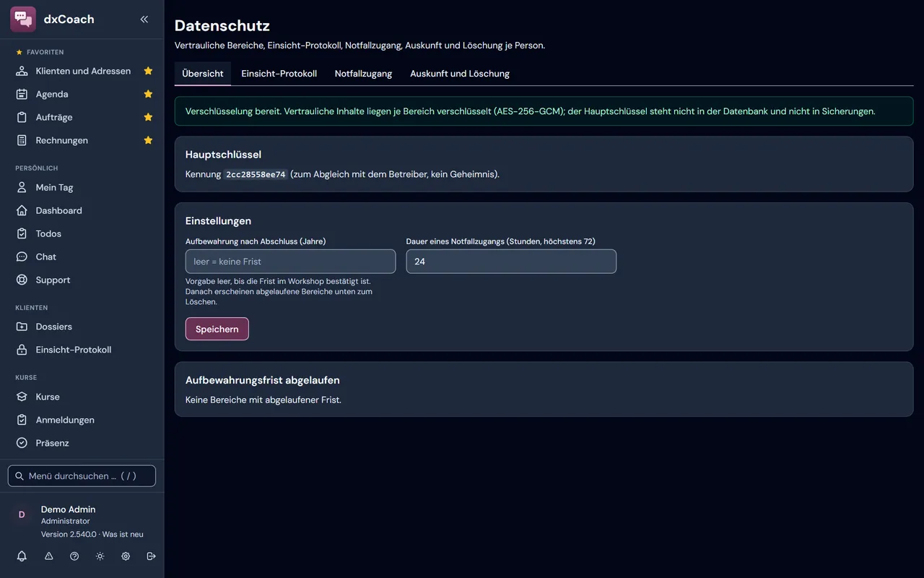The image size is (924, 578).
Task: Click the Todos checklist icon
Action: coord(22,233)
